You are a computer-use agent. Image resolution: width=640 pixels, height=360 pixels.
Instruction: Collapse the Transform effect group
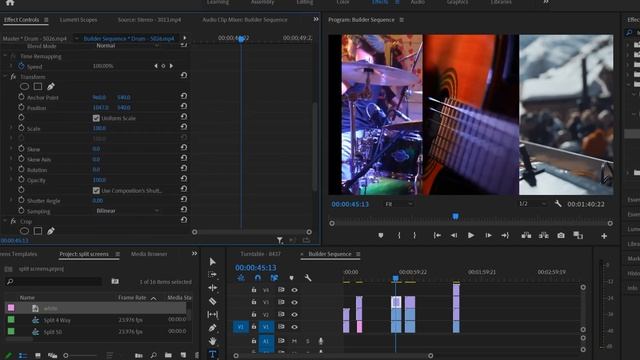[5, 76]
